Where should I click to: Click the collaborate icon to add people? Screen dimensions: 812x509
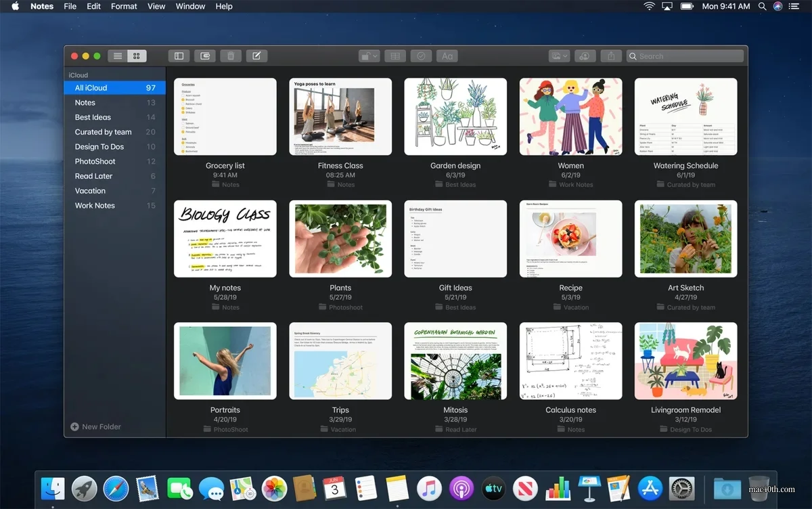point(585,56)
